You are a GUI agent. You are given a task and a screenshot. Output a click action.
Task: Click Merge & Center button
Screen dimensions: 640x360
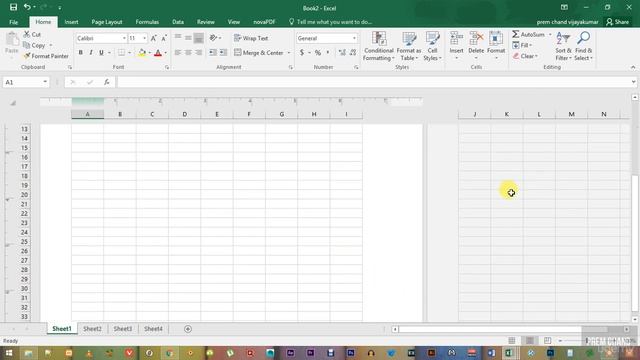click(259, 53)
